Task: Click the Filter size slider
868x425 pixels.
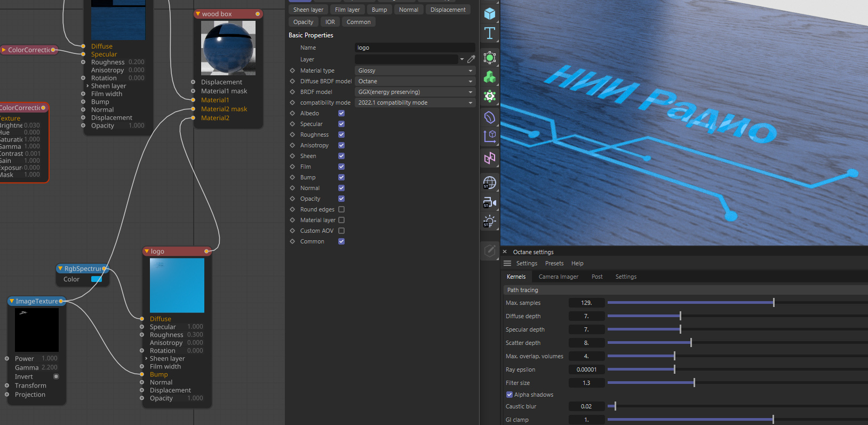Action: click(738, 383)
